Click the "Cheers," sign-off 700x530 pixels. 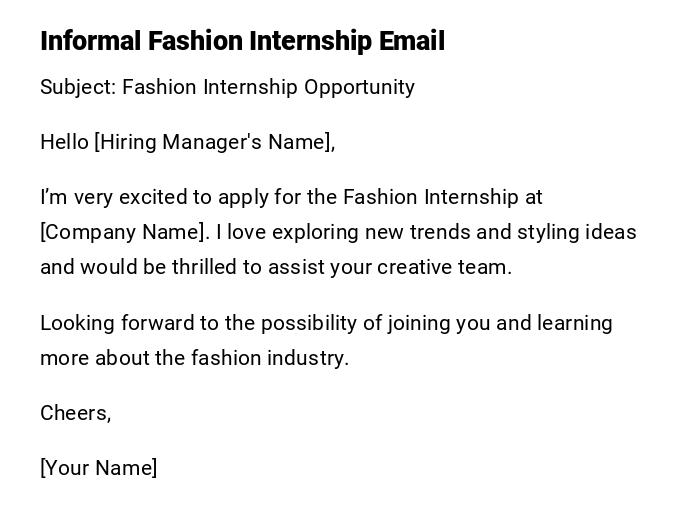point(75,413)
